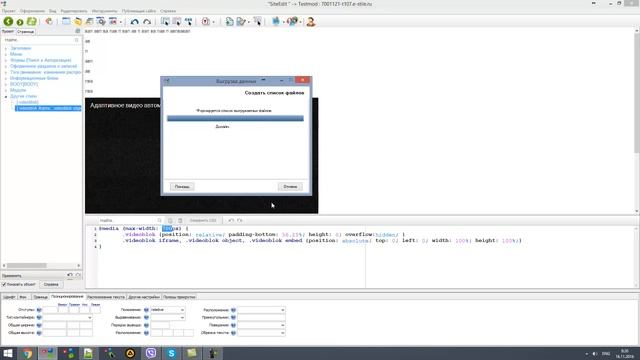Switch to the Расположение текста tab

[106, 297]
